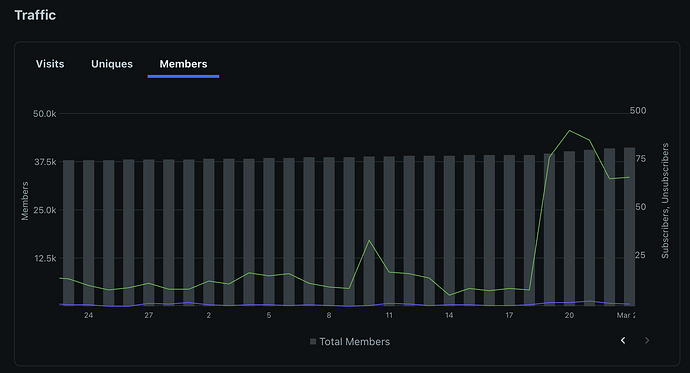Click the 12.5k members axis label
Viewport: 690px width, 373px height.
[45, 259]
